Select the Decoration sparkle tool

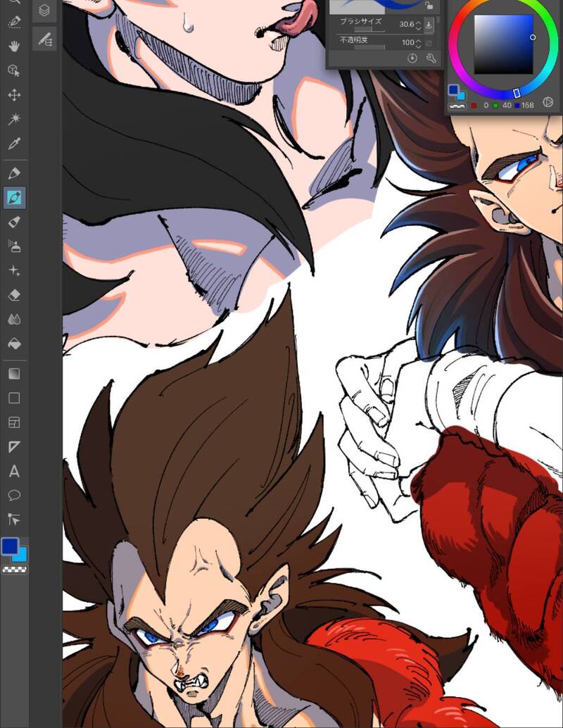(x=14, y=270)
